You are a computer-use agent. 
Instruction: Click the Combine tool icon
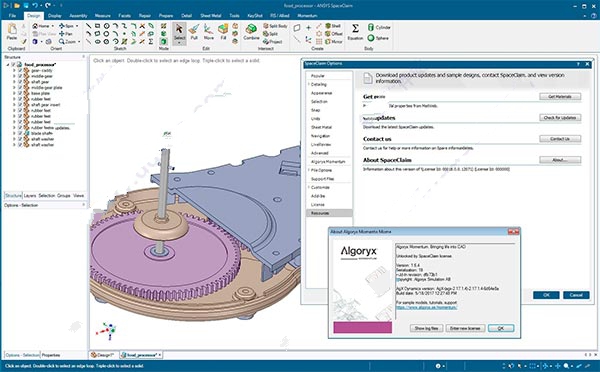(251, 32)
